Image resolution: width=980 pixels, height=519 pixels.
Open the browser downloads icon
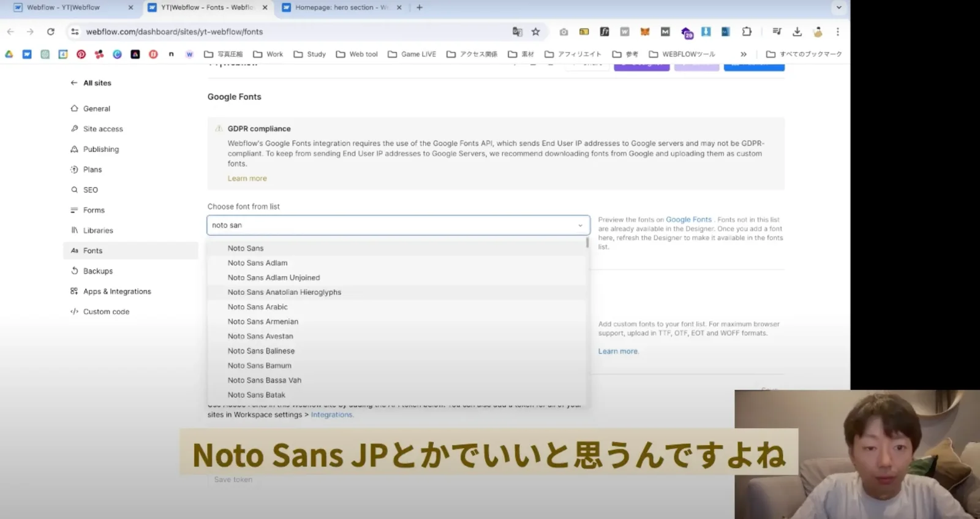[x=797, y=31]
